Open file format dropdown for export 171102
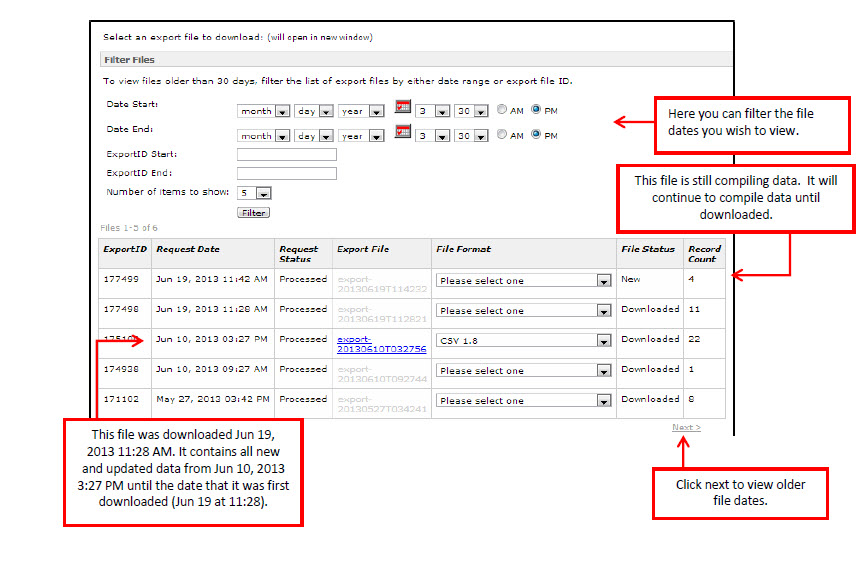 (x=523, y=400)
